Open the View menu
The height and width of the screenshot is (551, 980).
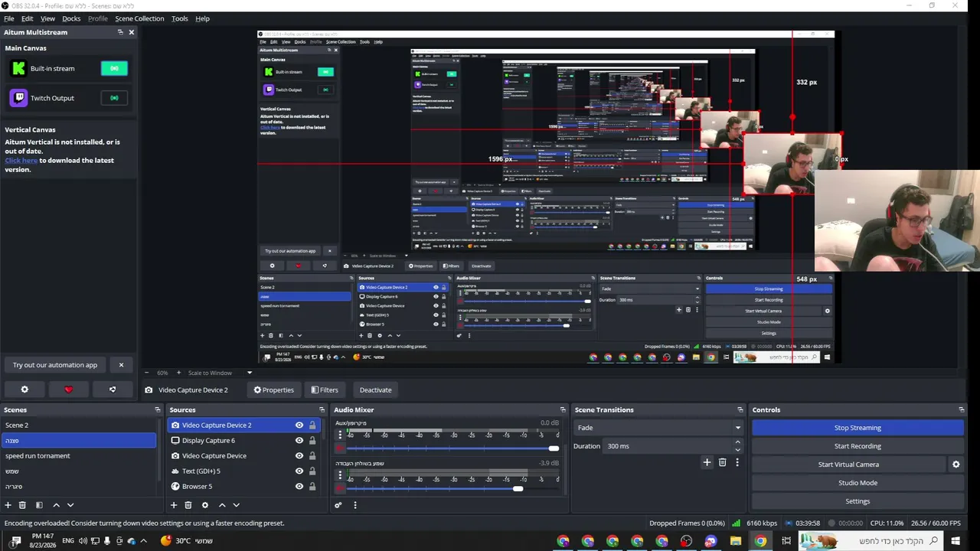pos(47,18)
